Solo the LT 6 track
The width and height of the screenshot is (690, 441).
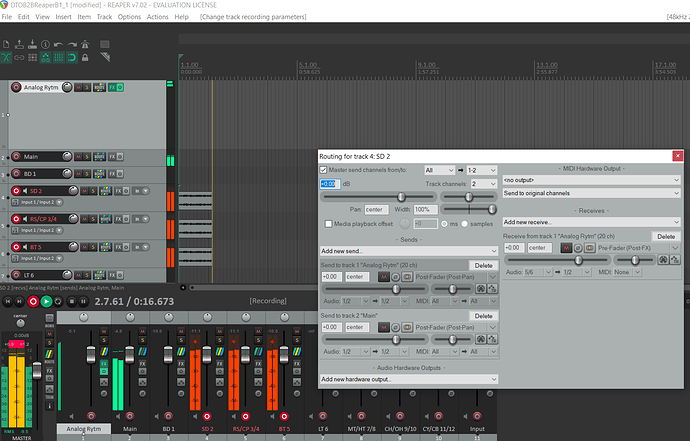tap(87, 276)
